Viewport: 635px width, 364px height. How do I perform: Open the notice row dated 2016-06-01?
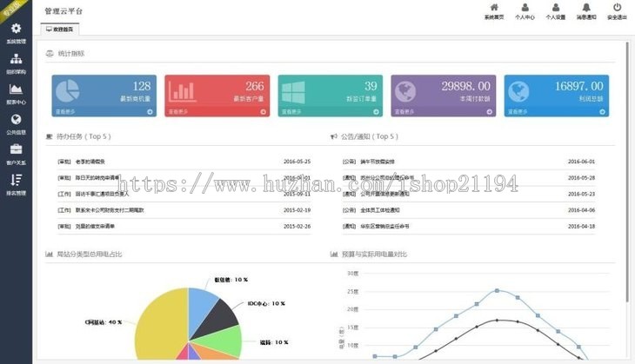tap(469, 162)
